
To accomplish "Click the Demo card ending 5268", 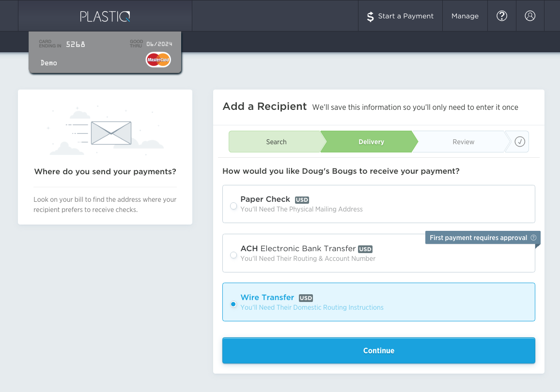I will point(105,52).
